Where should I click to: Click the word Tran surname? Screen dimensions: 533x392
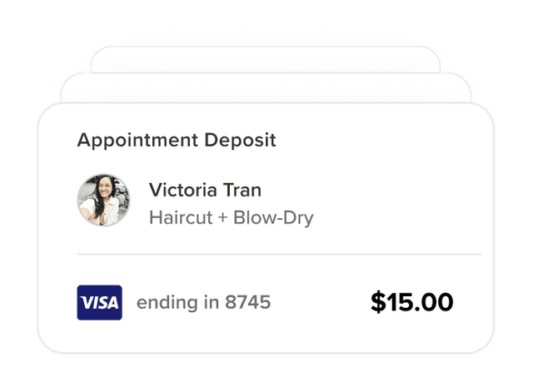[x=242, y=190]
